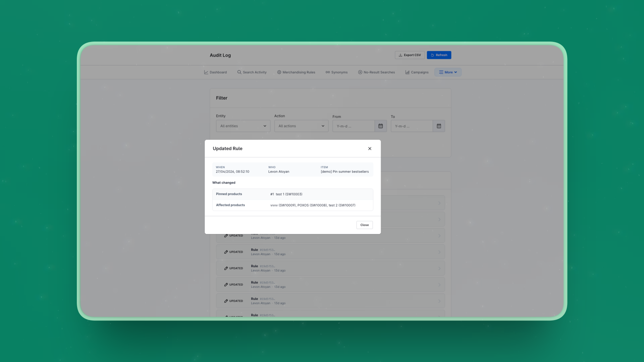Click the Campaigns bar chart icon
This screenshot has width=644, height=362.
(407, 72)
